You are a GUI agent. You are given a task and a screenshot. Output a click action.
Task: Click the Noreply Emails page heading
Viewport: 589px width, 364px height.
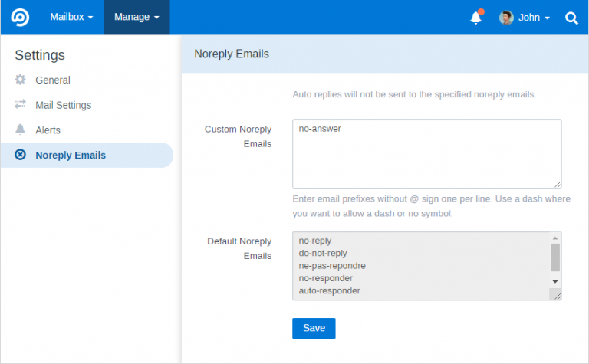point(232,54)
